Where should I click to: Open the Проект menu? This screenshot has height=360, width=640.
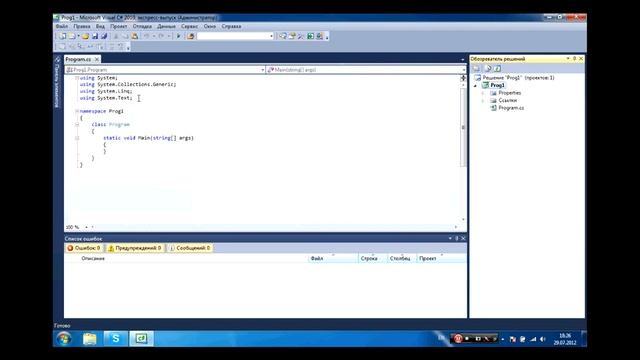(118, 26)
